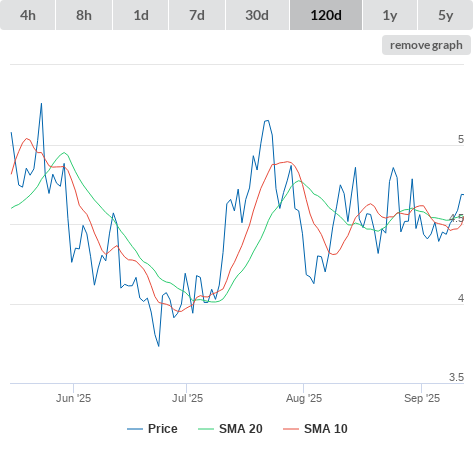Click the Sep '25 axis label
The image size is (474, 455).
coord(422,398)
